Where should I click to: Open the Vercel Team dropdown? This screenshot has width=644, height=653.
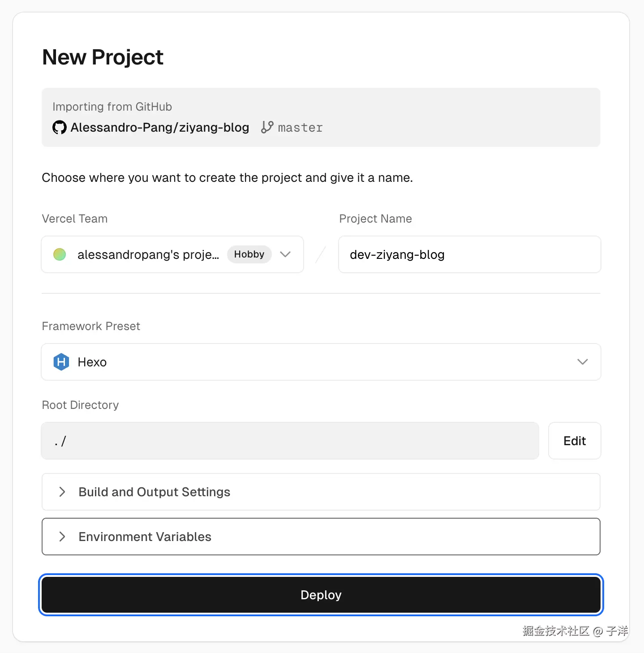click(285, 254)
